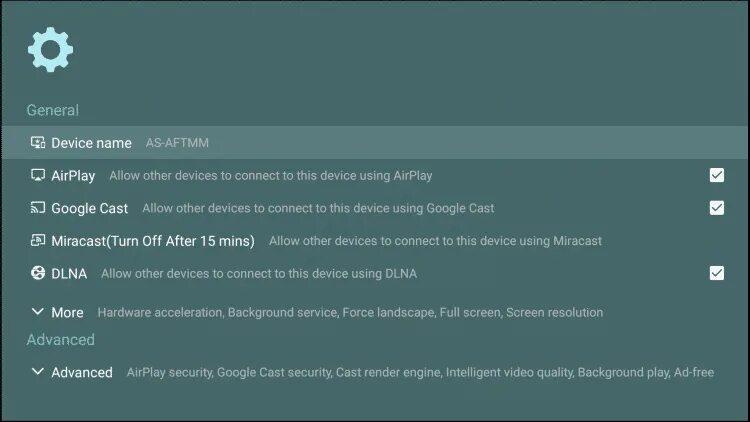Click the Google Cast label text
The width and height of the screenshot is (750, 422).
pyautogui.click(x=90, y=208)
